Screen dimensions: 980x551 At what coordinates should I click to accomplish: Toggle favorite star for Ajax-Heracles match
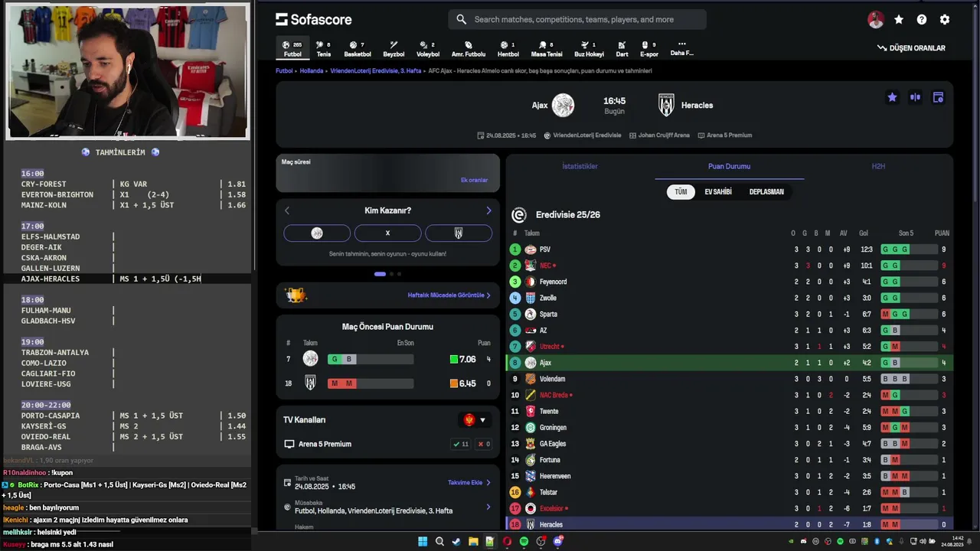pos(892,97)
